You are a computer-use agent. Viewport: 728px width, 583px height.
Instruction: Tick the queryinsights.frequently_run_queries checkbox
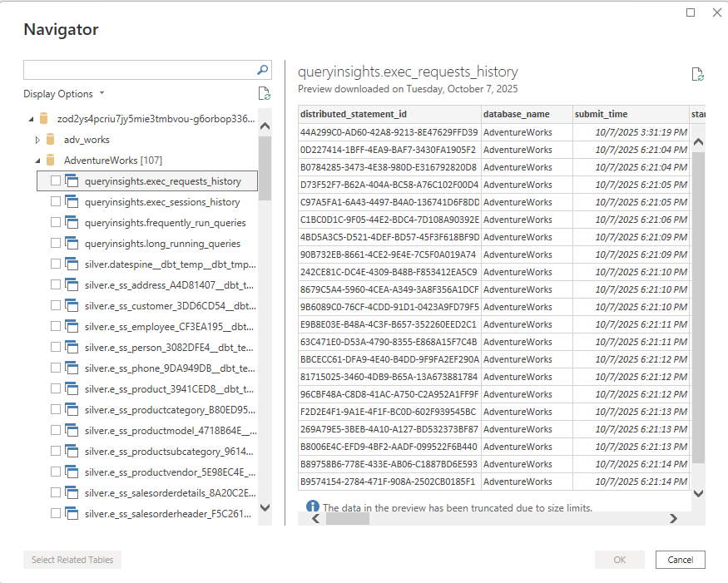tap(56, 223)
